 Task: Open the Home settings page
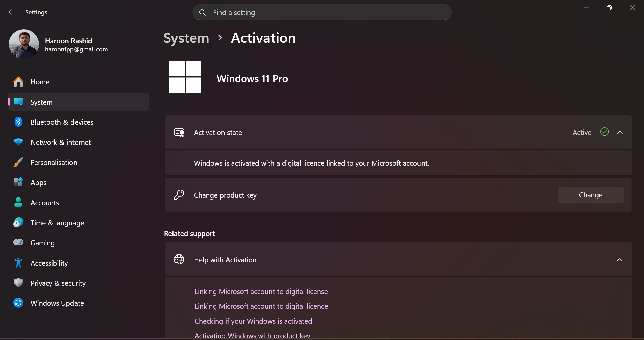pyautogui.click(x=40, y=82)
